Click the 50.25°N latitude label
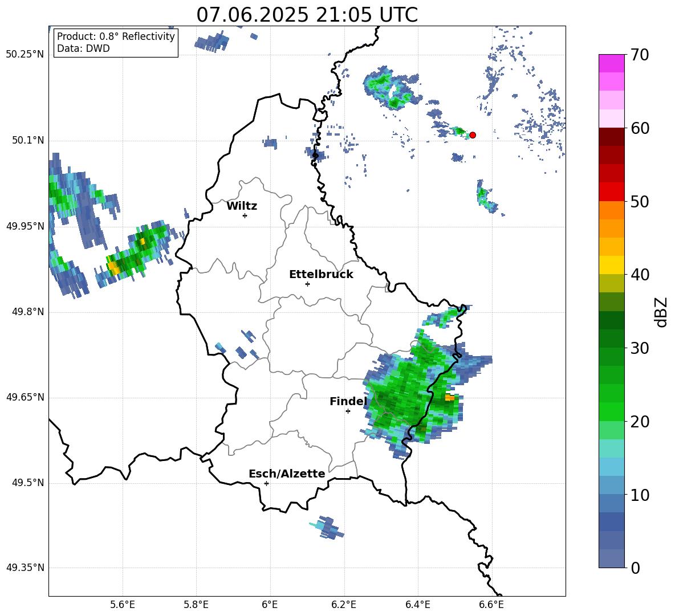This screenshot has height=616, width=675. pyautogui.click(x=25, y=55)
